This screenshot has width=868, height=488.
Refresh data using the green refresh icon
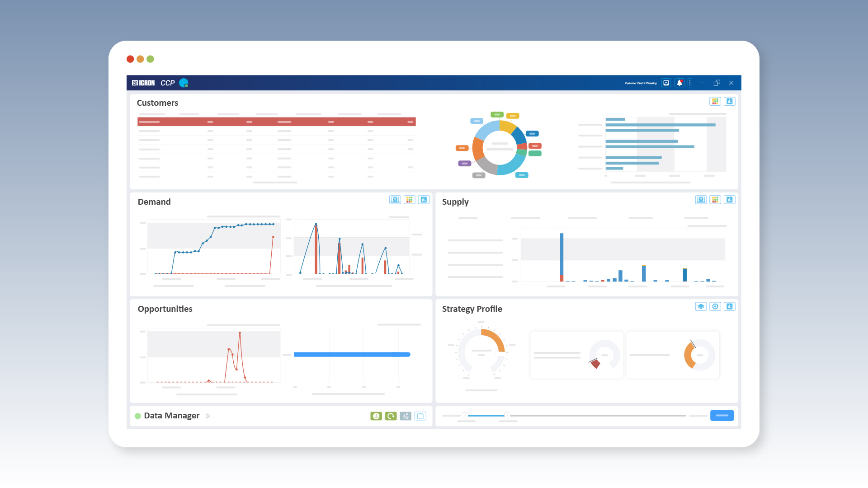pyautogui.click(x=391, y=416)
